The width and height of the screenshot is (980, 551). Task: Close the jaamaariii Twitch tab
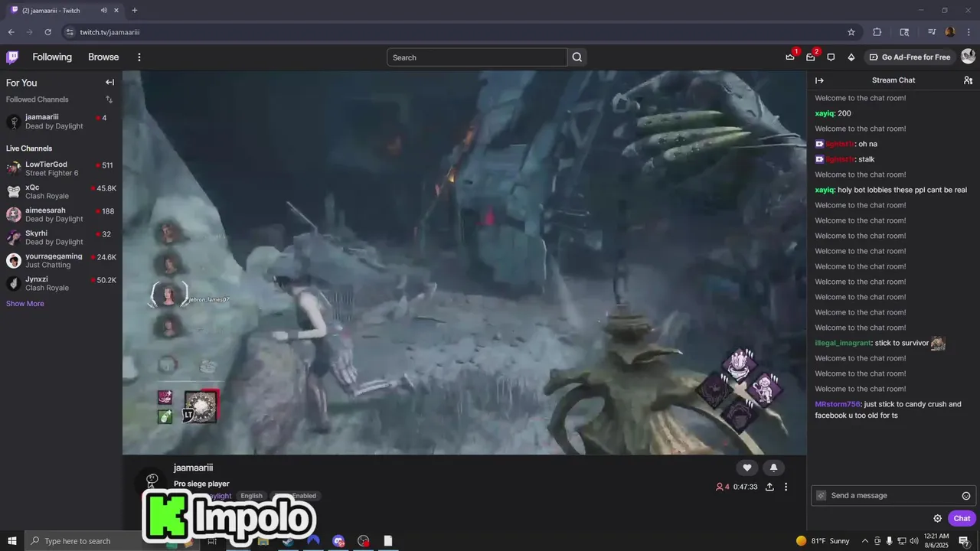pos(116,10)
